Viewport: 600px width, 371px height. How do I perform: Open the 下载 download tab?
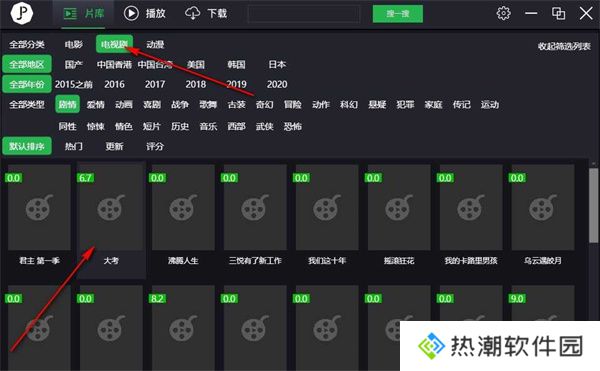tap(206, 13)
